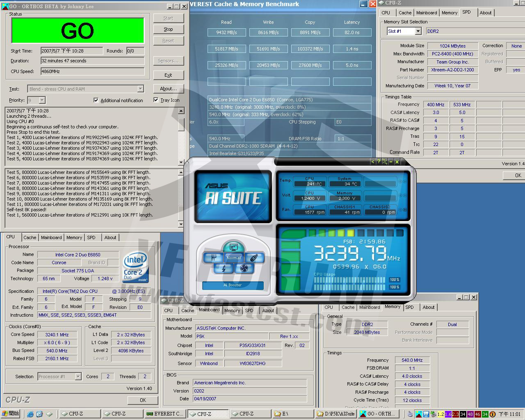The width and height of the screenshot is (525, 420).
Task: Click the lightning bolt AI Booster icon
Action: (x=224, y=269)
